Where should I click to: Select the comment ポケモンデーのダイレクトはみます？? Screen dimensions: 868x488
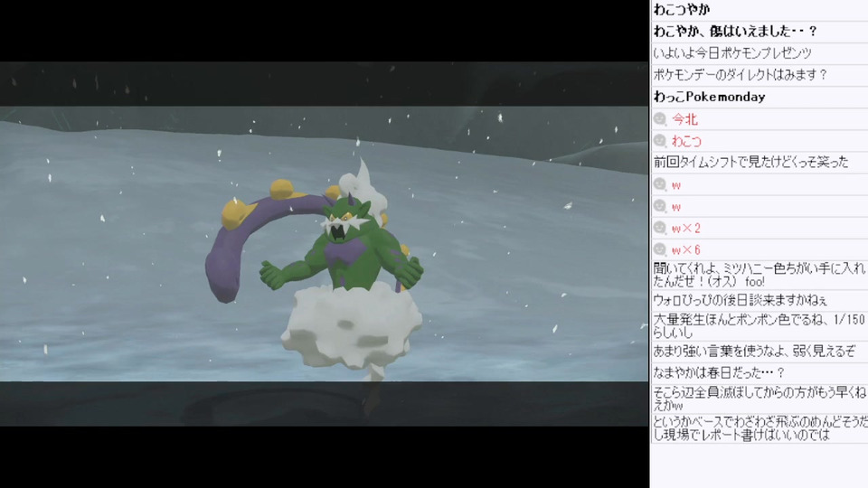(741, 75)
